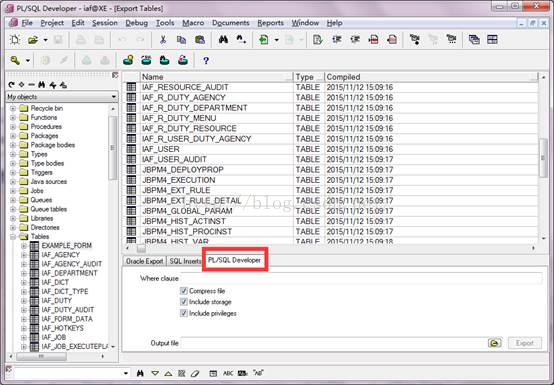Click the eraser icon in bottom search bar
Image resolution: width=554 pixels, height=385 pixels.
[x=195, y=373]
